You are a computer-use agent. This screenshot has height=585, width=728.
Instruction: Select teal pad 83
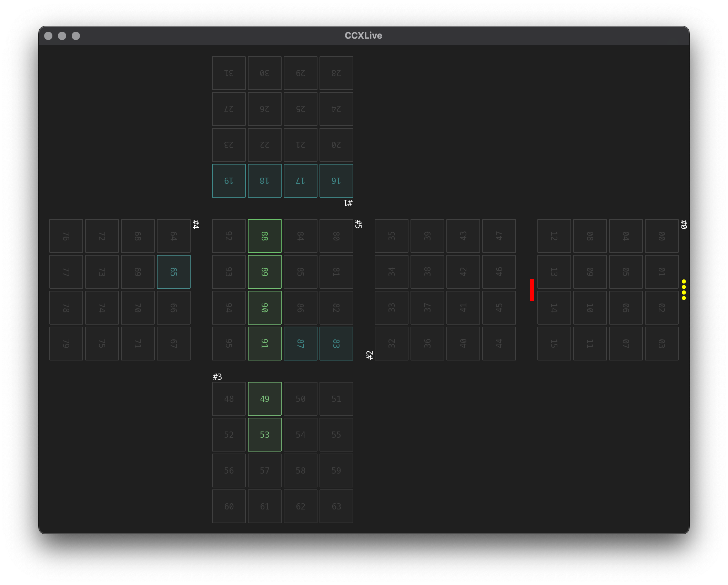[336, 344]
